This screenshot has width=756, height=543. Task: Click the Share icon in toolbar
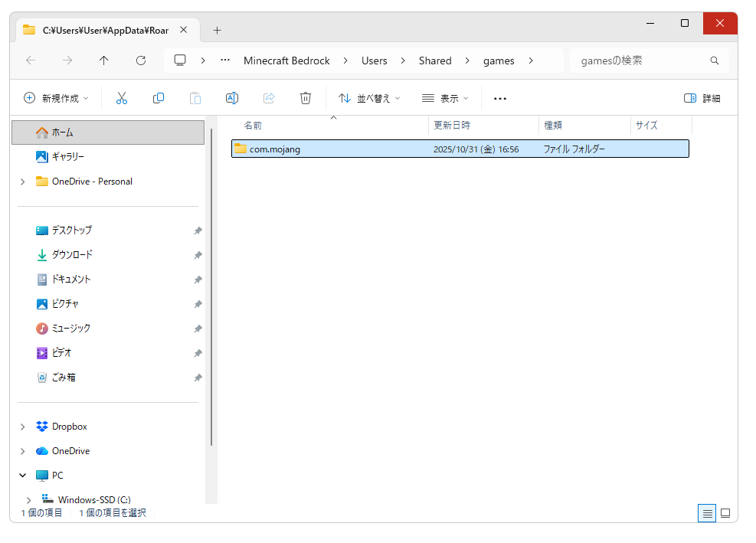pos(269,98)
